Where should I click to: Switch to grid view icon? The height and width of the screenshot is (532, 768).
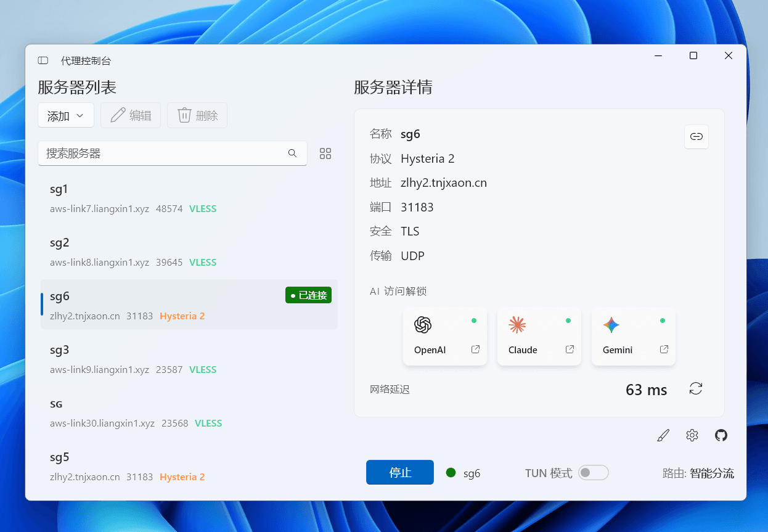pyautogui.click(x=325, y=153)
